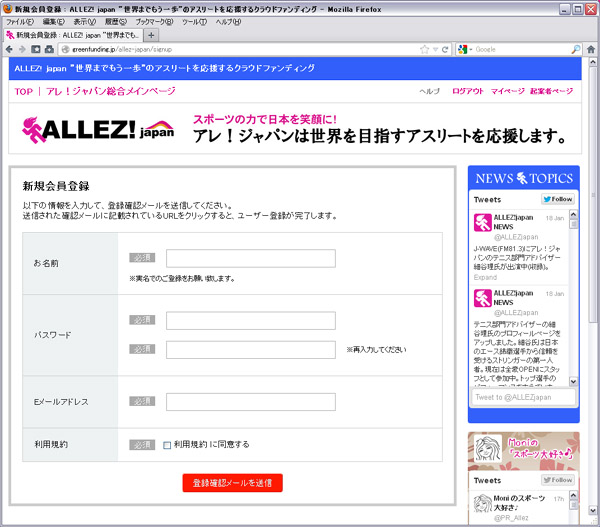This screenshot has height=527, width=600.
Task: Click the Eメールアドレス input field
Action: tap(250, 402)
